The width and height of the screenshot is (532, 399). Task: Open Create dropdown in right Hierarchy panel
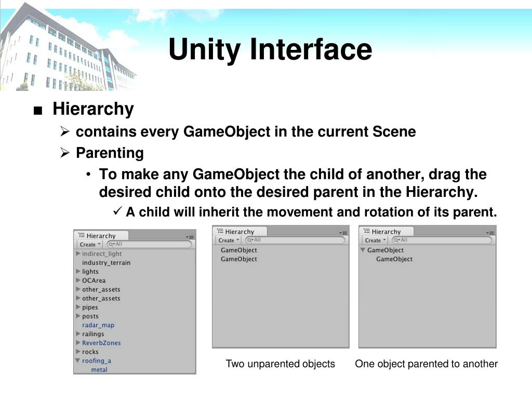375,240
